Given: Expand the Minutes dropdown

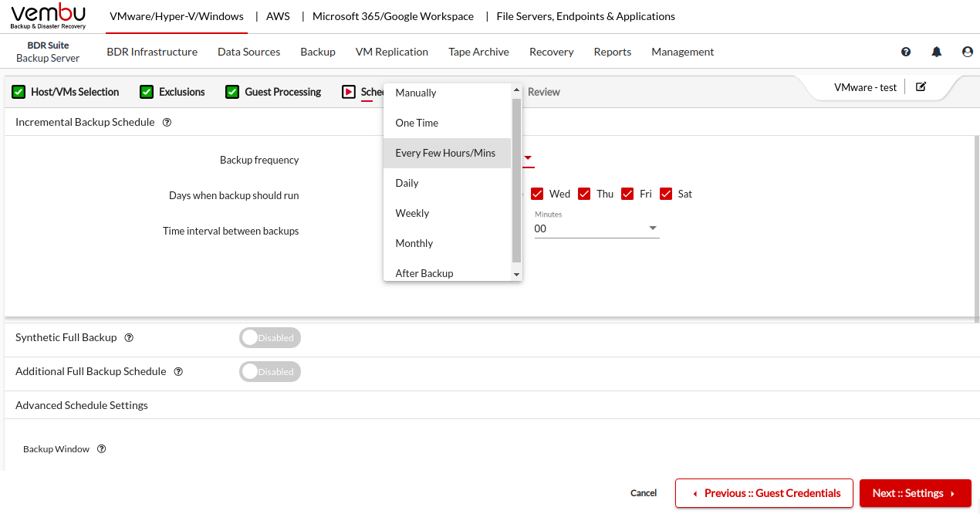Looking at the screenshot, I should point(652,228).
